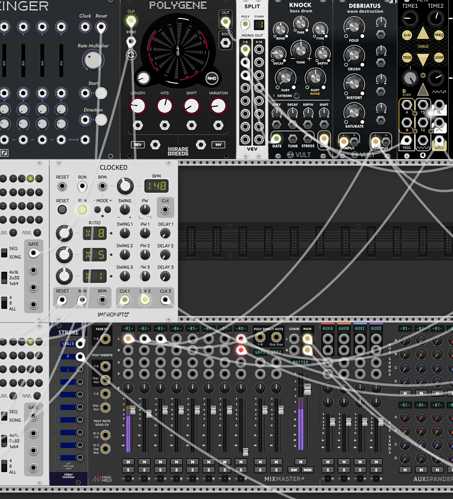Click the Clocked CLK 3 output jack

[165, 300]
